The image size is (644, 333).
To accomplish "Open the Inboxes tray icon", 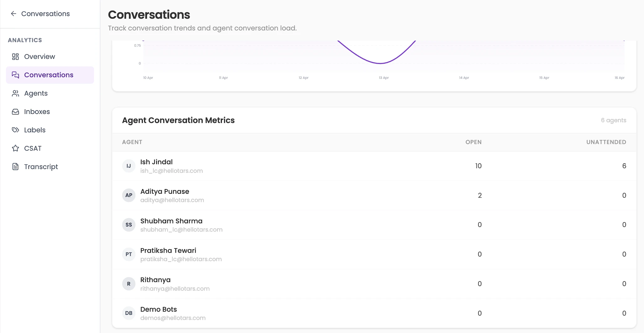I will [15, 111].
